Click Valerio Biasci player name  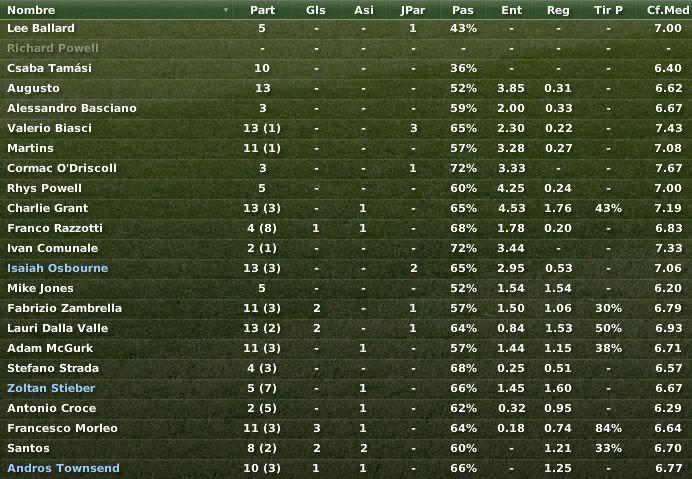tap(49, 128)
